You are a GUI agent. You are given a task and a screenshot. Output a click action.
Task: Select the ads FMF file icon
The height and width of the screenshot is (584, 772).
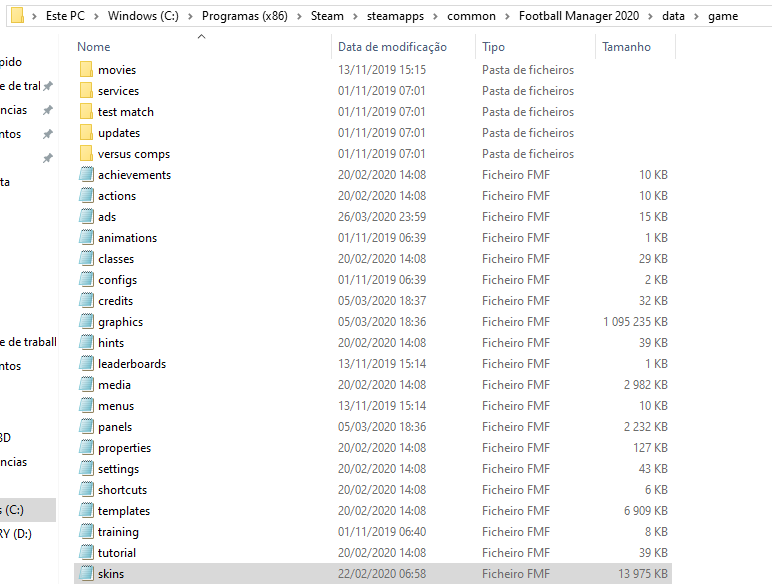[86, 217]
